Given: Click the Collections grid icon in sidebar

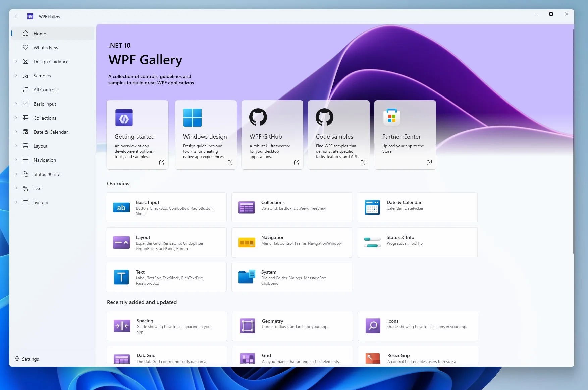Looking at the screenshot, I should [x=25, y=118].
